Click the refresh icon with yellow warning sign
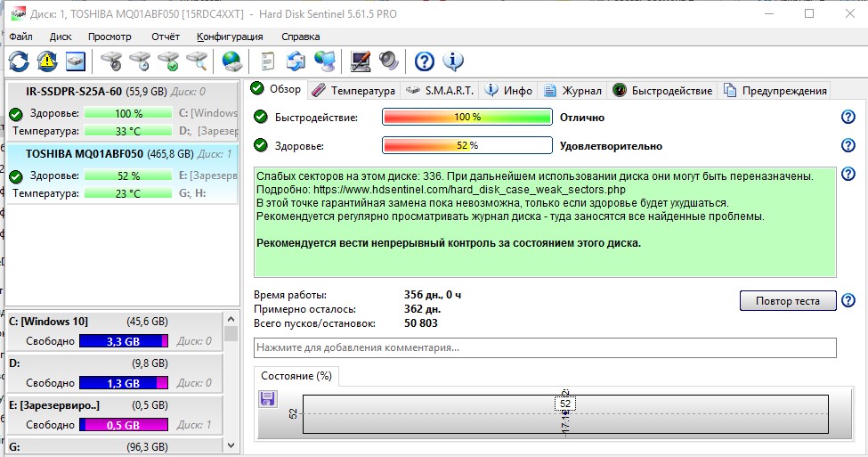This screenshot has height=457, width=868. tap(47, 61)
